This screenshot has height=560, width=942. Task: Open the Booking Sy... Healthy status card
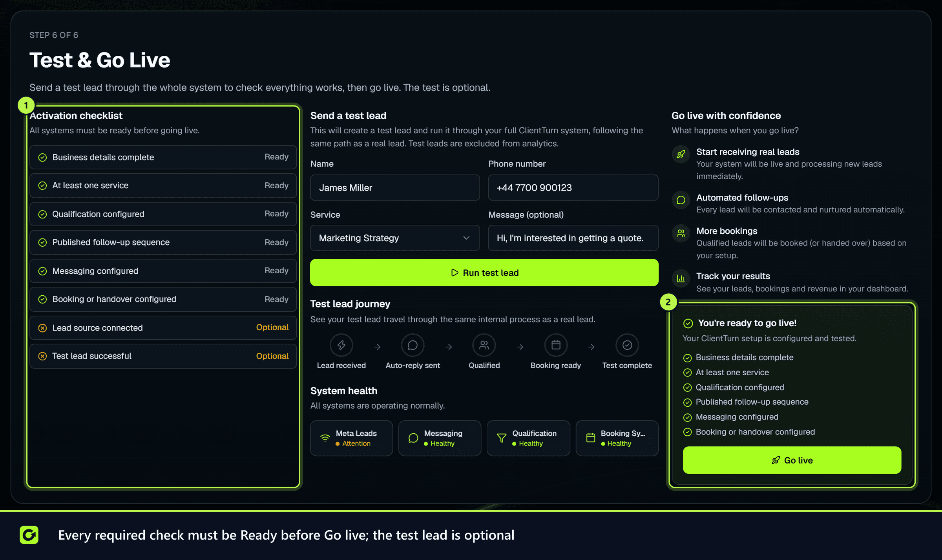click(x=617, y=438)
